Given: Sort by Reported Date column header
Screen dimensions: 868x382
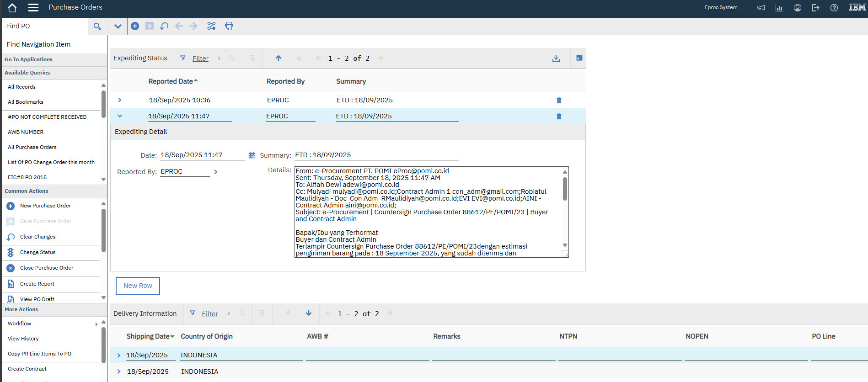Looking at the screenshot, I should click(171, 81).
